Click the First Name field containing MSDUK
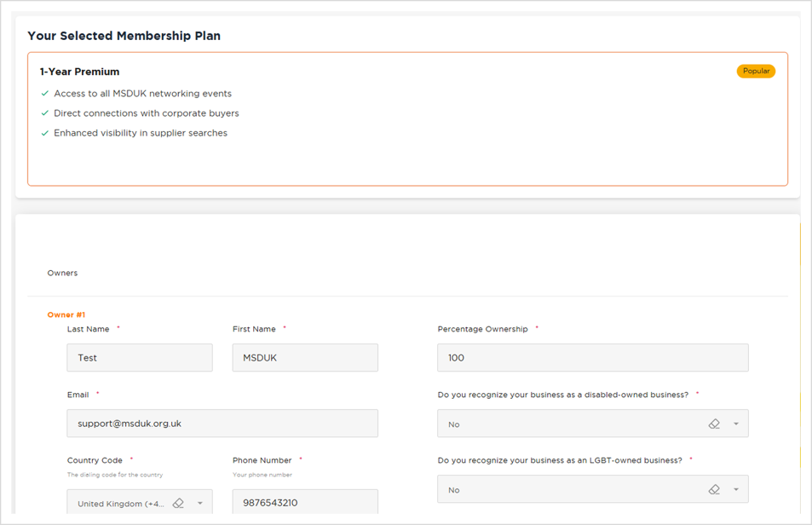The height and width of the screenshot is (525, 812). (x=305, y=358)
